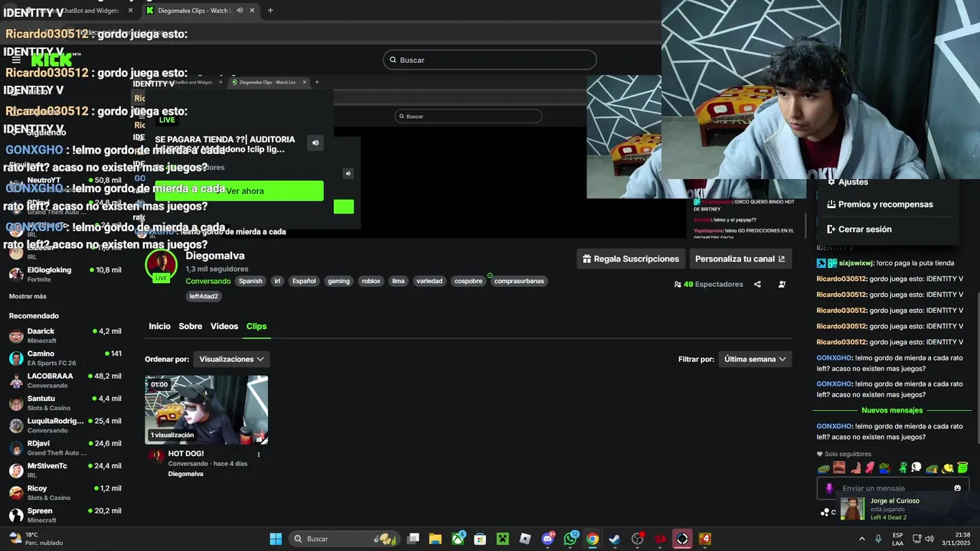Screen dimensions: 980x551
Task: Select the gaming tag
Action: (338, 281)
